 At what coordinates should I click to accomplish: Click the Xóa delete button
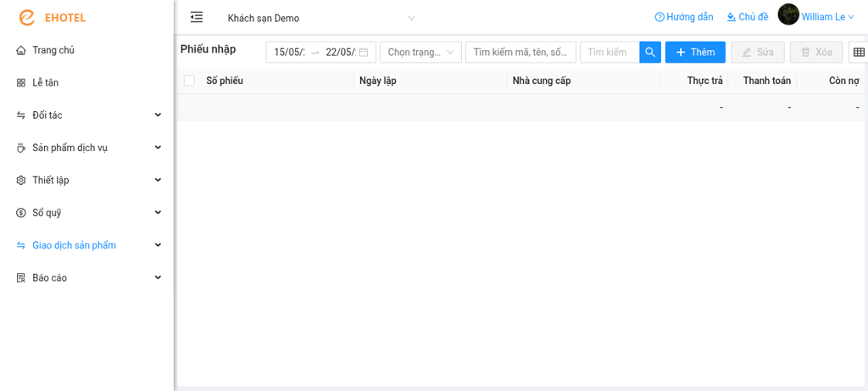[x=816, y=52]
